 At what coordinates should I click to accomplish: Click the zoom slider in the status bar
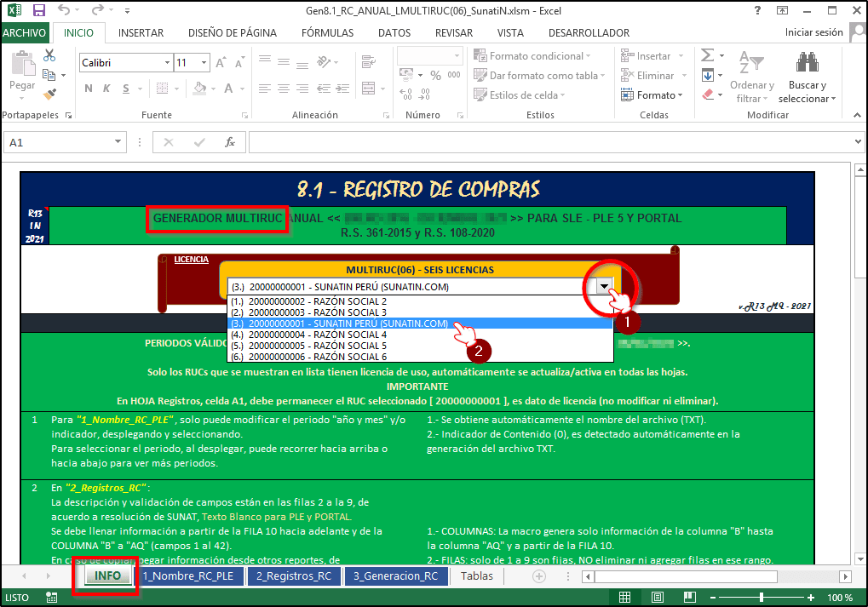[761, 598]
